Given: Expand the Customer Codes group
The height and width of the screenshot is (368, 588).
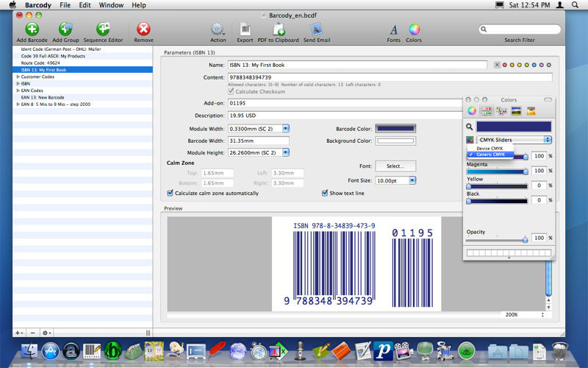Looking at the screenshot, I should coord(18,77).
